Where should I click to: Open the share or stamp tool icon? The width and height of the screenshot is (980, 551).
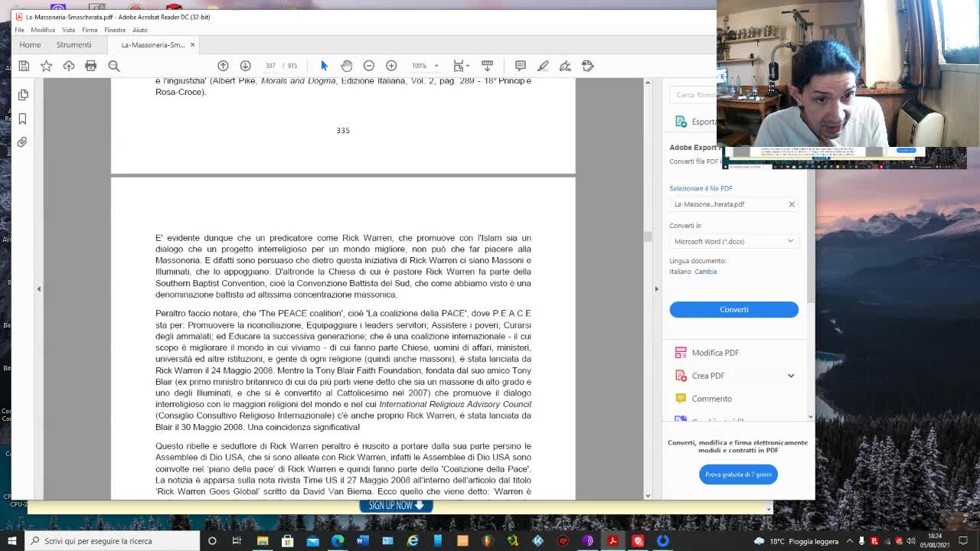tap(588, 66)
